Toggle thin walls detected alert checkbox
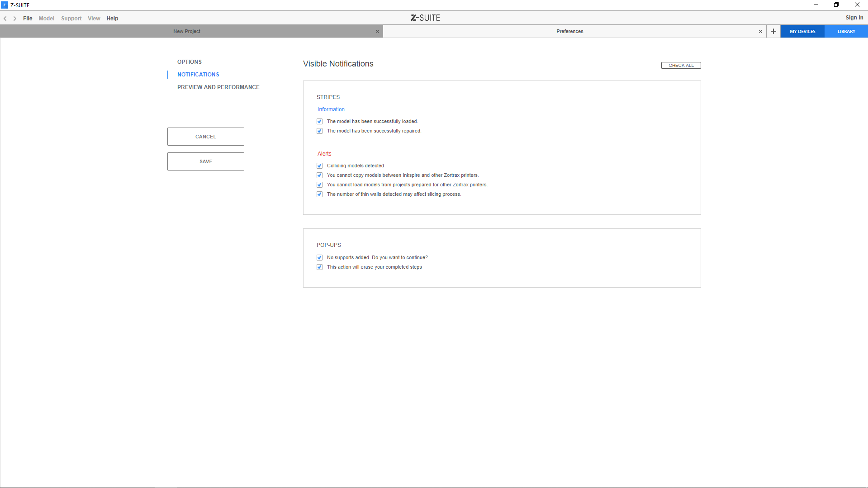Image resolution: width=868 pixels, height=488 pixels. [320, 194]
